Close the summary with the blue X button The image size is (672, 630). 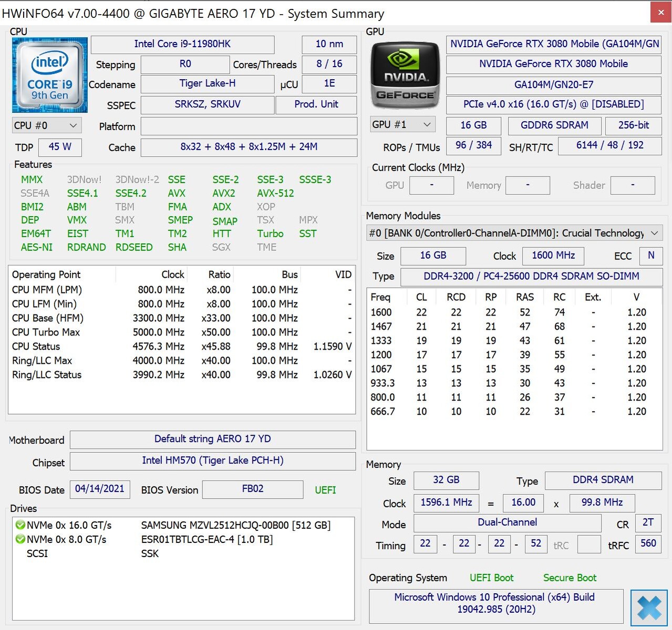(649, 608)
